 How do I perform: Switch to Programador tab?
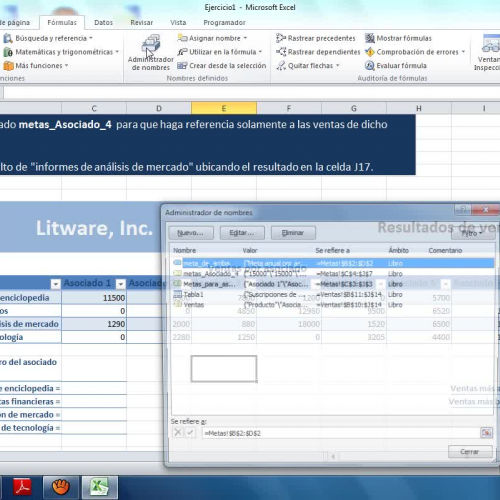coord(224,23)
